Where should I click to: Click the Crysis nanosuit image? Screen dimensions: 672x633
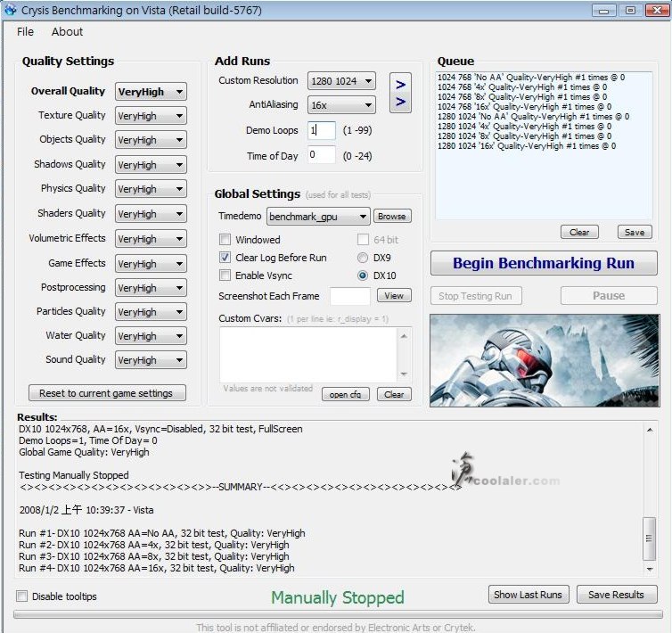coord(545,361)
